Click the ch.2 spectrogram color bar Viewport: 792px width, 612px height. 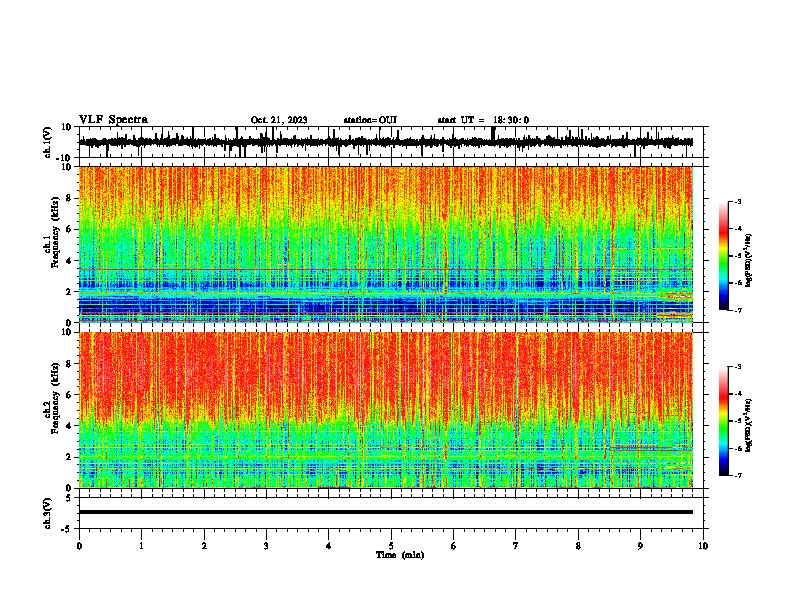(x=723, y=421)
